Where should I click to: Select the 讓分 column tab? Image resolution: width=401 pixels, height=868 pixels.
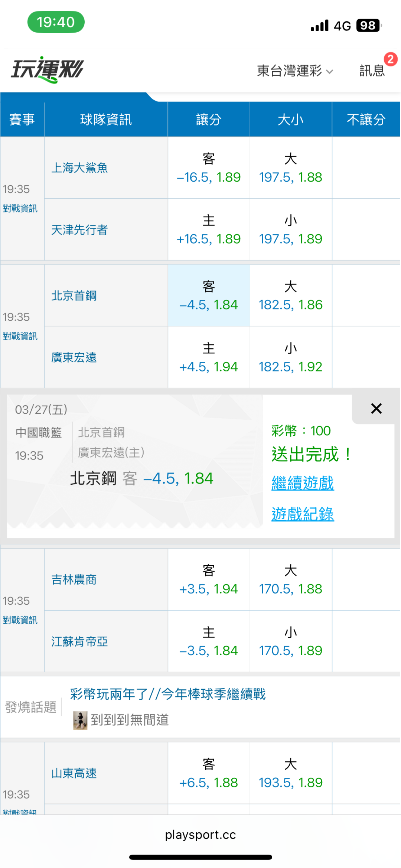pos(209,120)
